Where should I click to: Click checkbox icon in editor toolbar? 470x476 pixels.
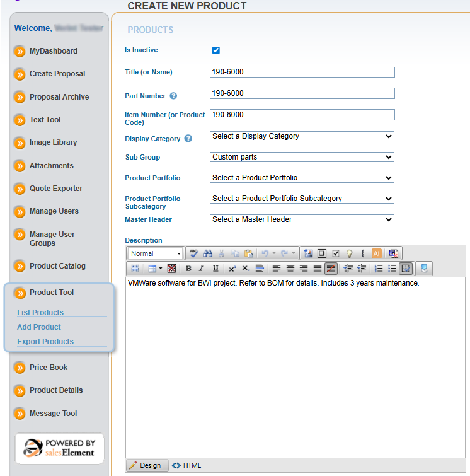pos(336,253)
